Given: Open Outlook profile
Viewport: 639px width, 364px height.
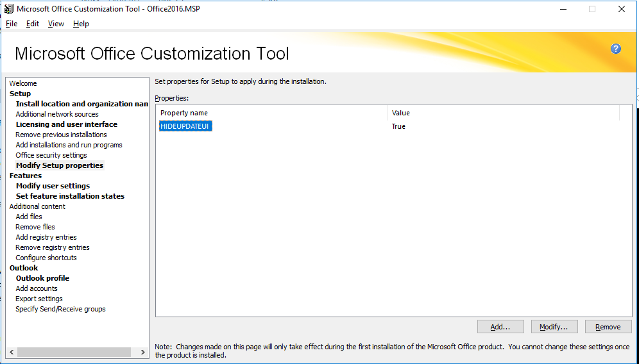Looking at the screenshot, I should (42, 278).
